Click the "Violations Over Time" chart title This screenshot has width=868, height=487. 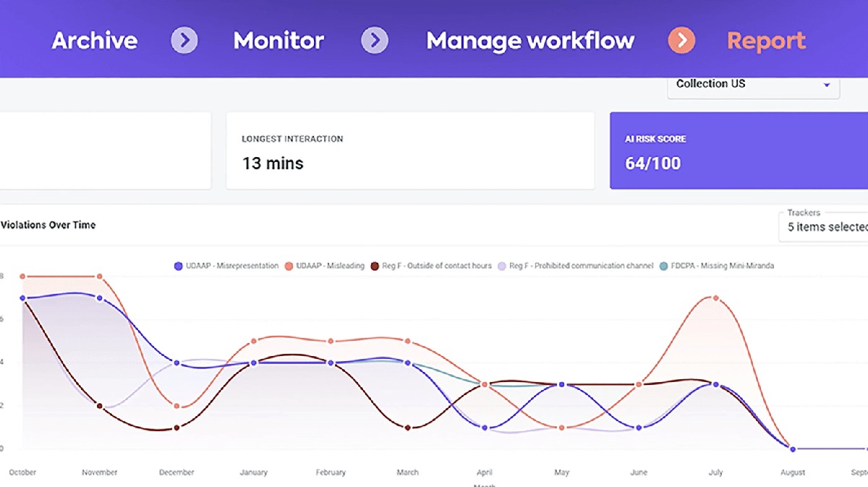48,225
